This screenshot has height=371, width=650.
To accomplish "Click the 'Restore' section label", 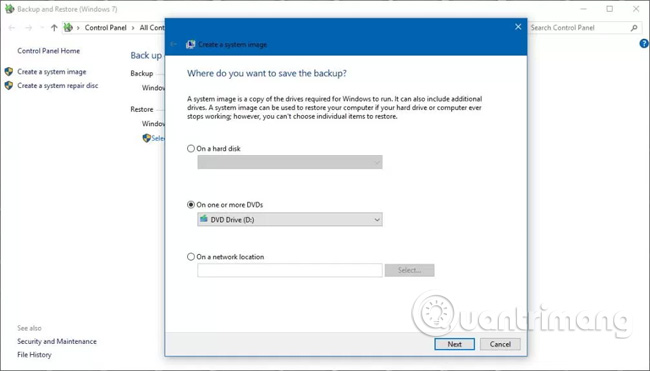I will pyautogui.click(x=142, y=109).
